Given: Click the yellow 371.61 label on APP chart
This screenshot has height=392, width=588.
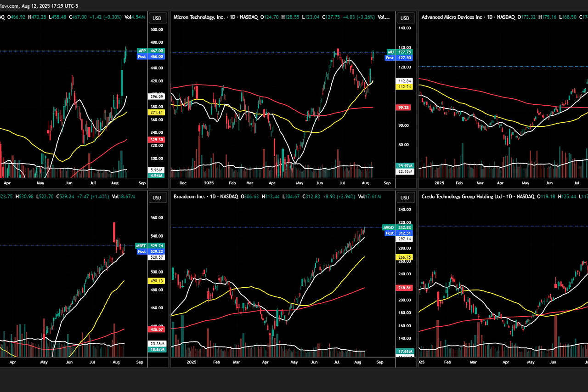Looking at the screenshot, I should pos(157,112).
